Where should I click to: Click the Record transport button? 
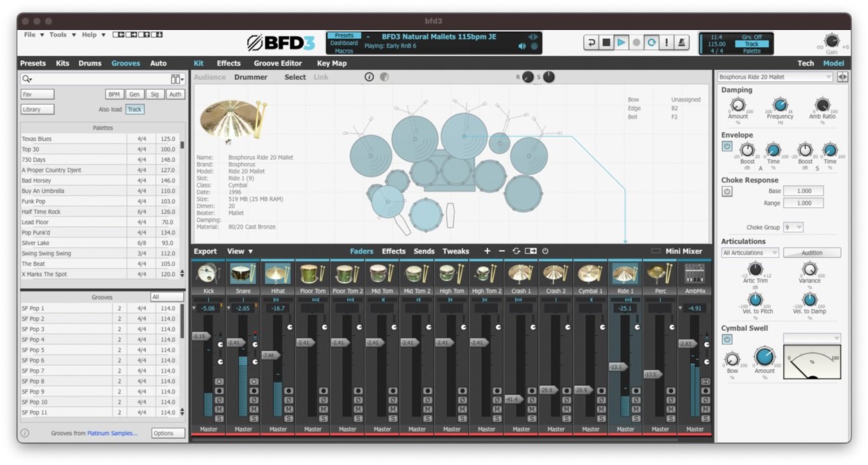pos(636,42)
